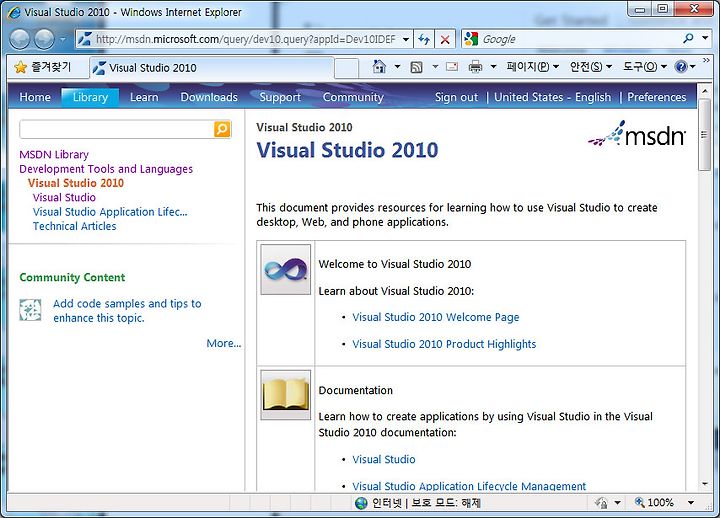
Task: Open the 100% zoom level dropdown
Action: 691,503
